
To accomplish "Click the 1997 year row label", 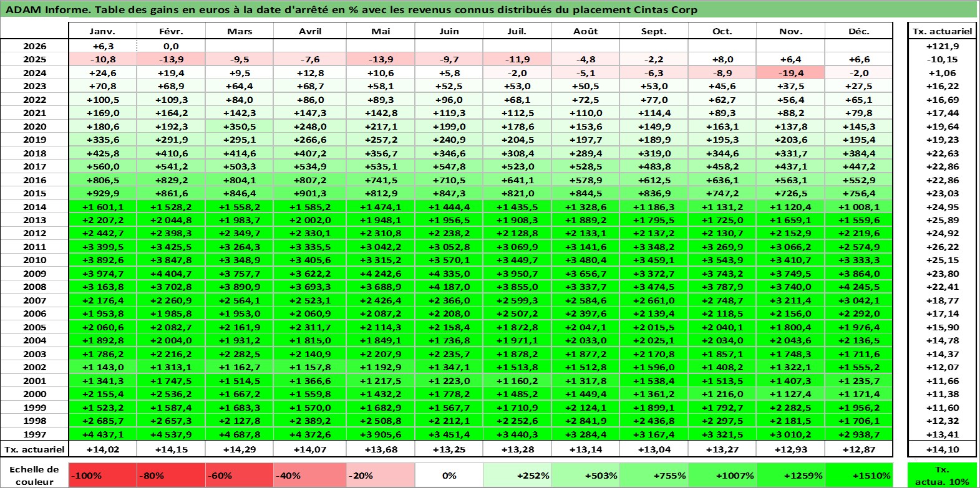I will click(x=34, y=434).
